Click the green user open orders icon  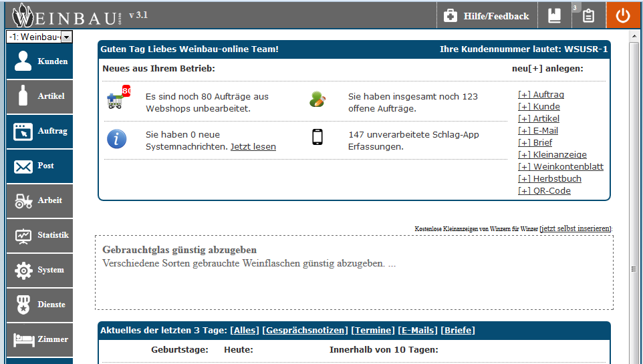tap(317, 99)
